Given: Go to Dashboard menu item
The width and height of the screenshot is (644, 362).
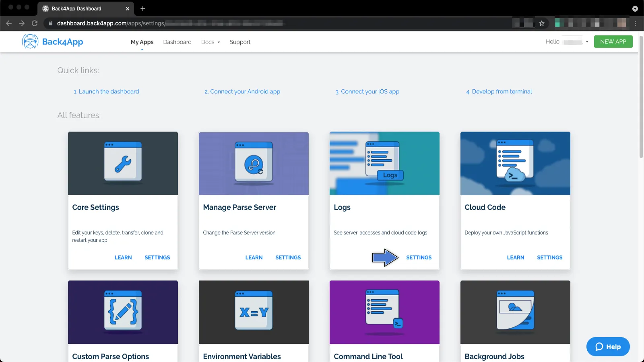Looking at the screenshot, I should click(x=177, y=42).
